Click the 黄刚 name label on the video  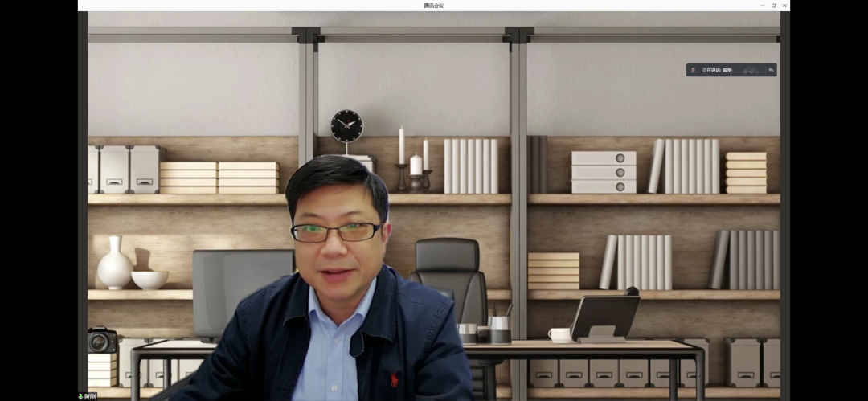[x=89, y=396]
